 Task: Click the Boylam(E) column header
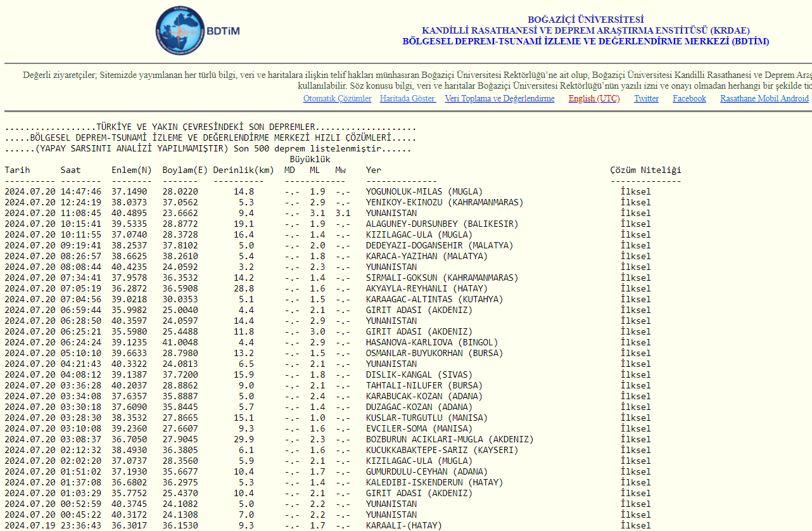tap(185, 170)
